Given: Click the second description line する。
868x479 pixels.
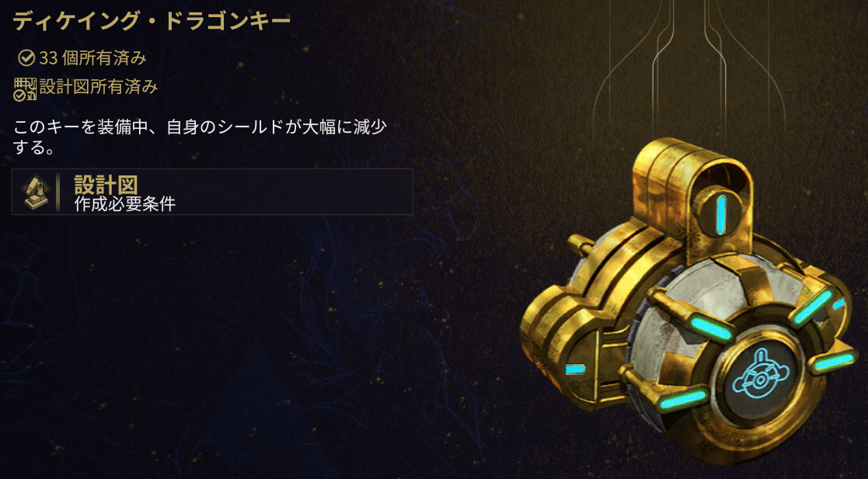Looking at the screenshot, I should [x=33, y=148].
